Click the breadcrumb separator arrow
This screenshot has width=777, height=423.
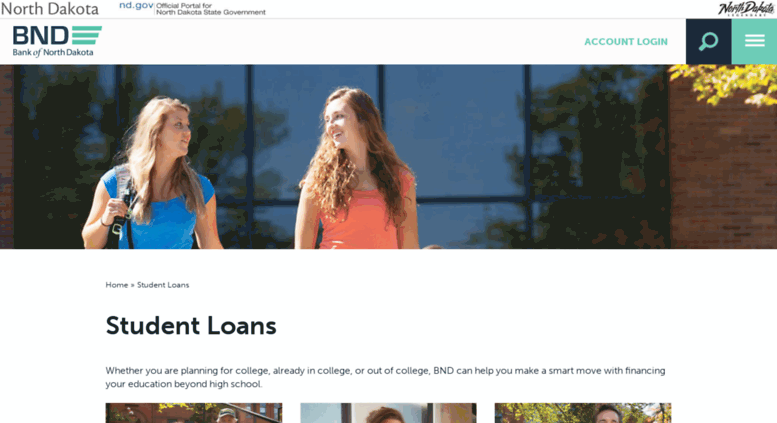point(132,285)
